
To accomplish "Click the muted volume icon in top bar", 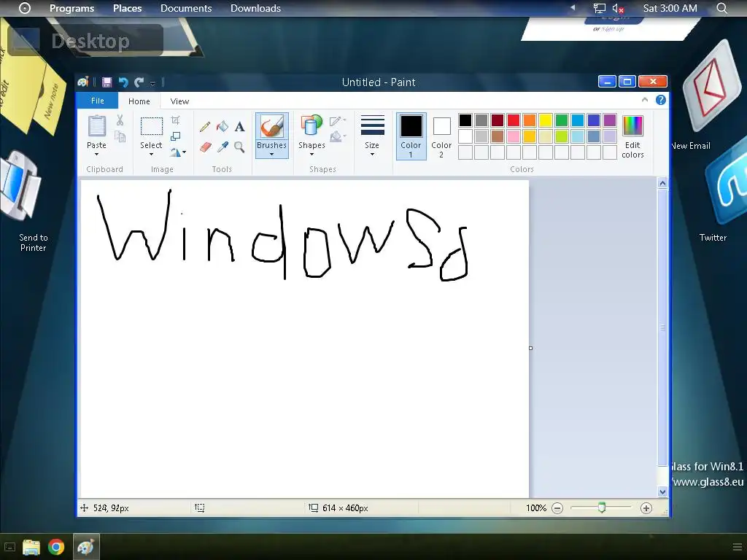I will (618, 9).
